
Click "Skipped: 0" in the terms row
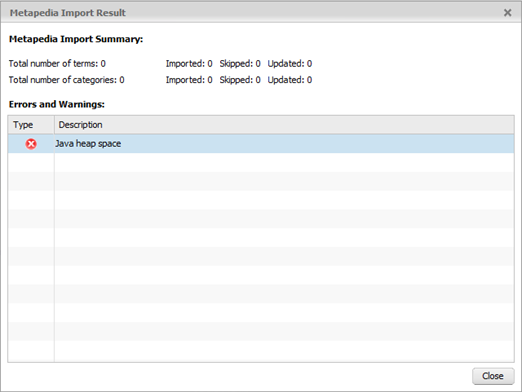(240, 63)
